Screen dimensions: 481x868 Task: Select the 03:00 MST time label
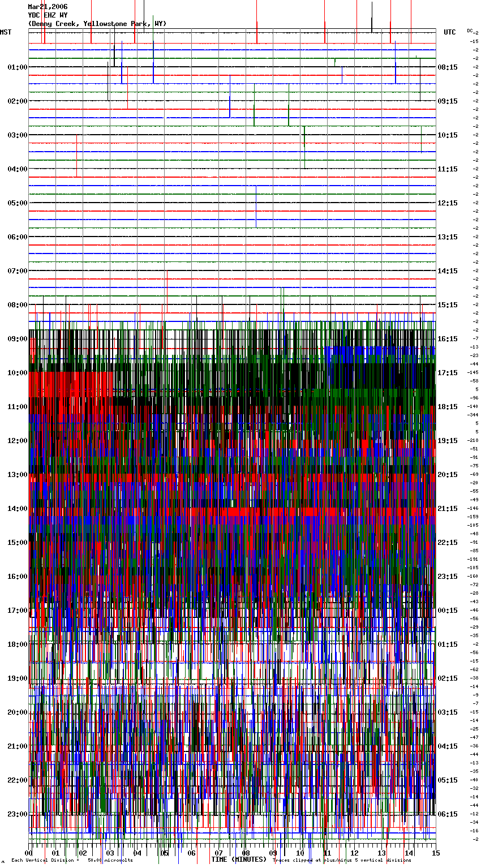pos(18,135)
